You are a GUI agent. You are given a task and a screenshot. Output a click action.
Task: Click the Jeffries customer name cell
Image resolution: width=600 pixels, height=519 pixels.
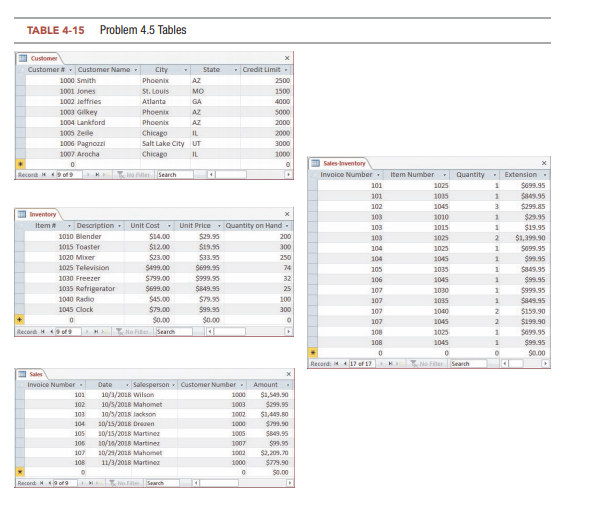(x=108, y=102)
